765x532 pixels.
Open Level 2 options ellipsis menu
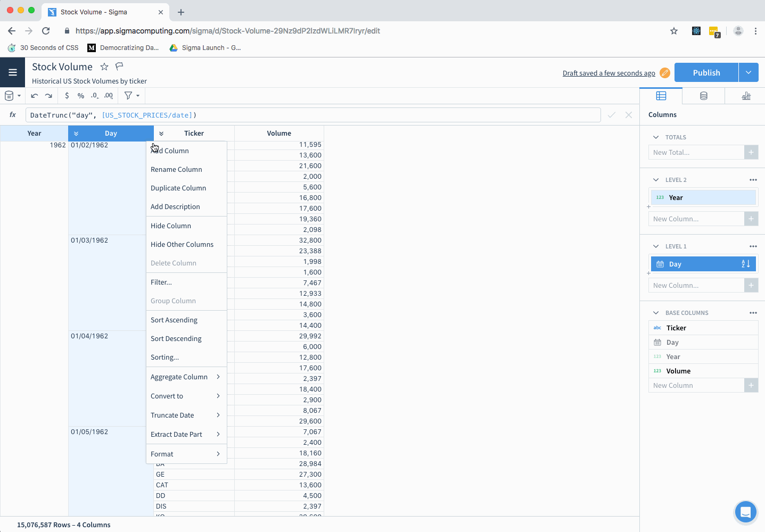pos(753,180)
